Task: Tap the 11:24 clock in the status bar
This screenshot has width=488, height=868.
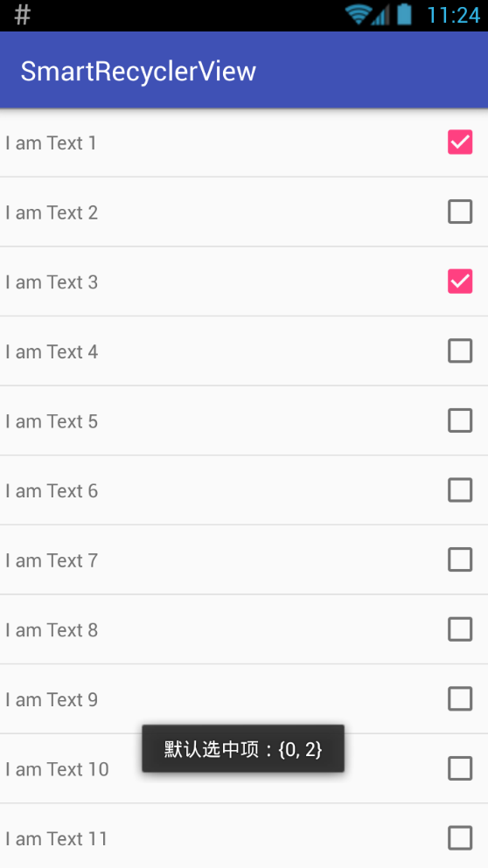Action: tap(453, 15)
